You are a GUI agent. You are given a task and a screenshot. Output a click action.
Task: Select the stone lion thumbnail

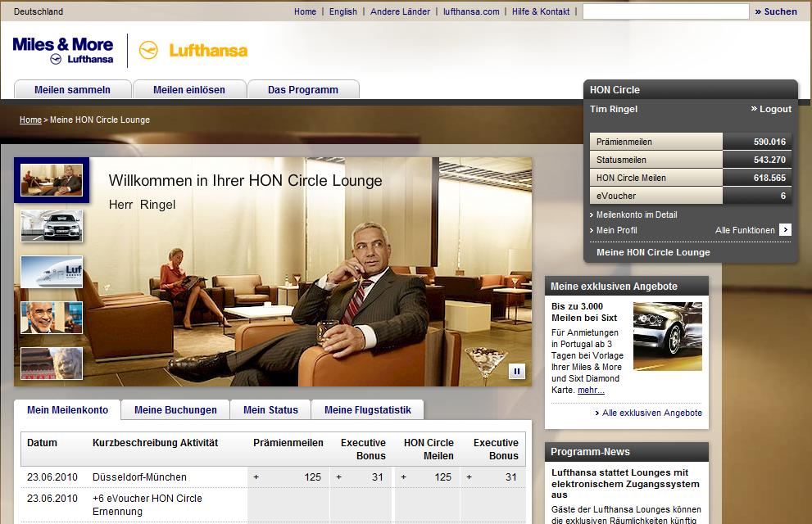(x=52, y=364)
